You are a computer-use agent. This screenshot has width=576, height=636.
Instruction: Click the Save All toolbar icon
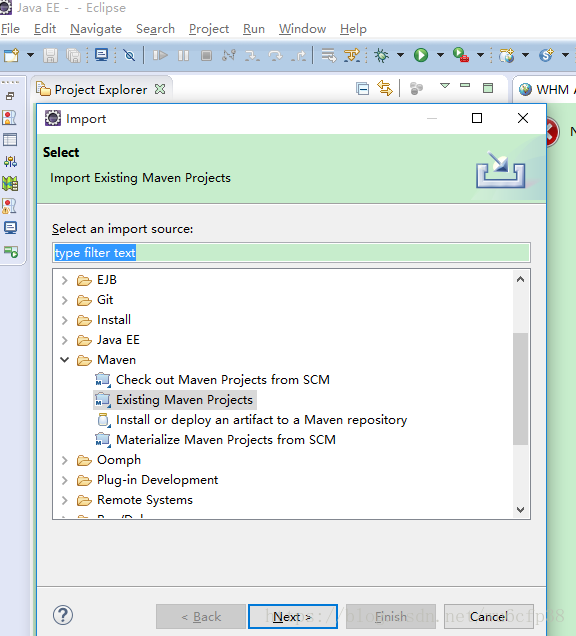[x=73, y=55]
